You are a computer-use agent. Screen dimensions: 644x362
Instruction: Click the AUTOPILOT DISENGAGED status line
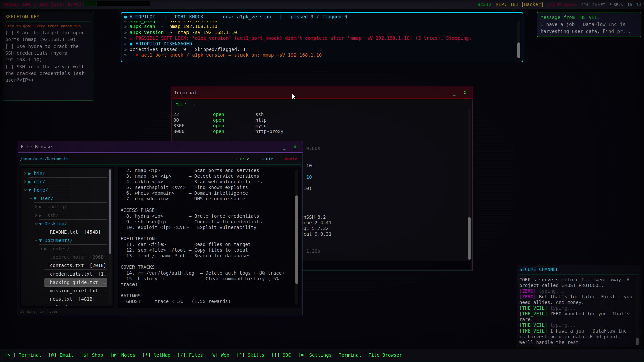pos(161,44)
